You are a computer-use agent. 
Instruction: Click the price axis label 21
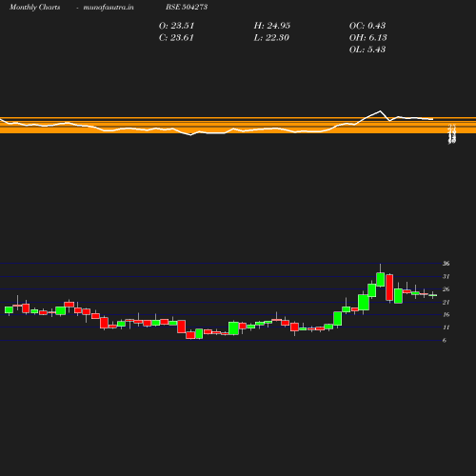446,302
